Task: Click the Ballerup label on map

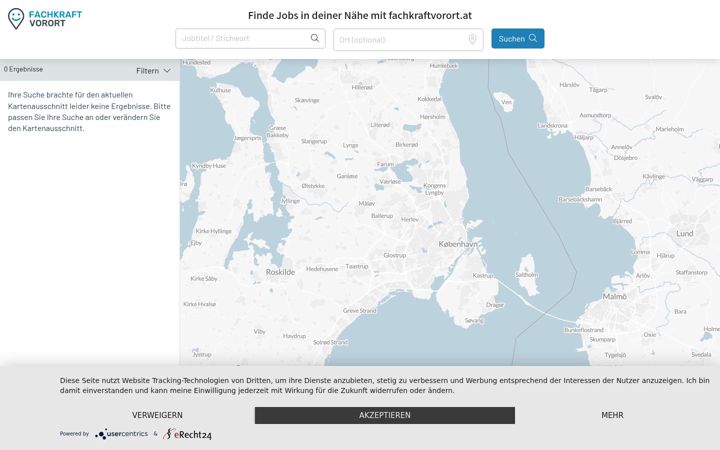Action: click(382, 216)
